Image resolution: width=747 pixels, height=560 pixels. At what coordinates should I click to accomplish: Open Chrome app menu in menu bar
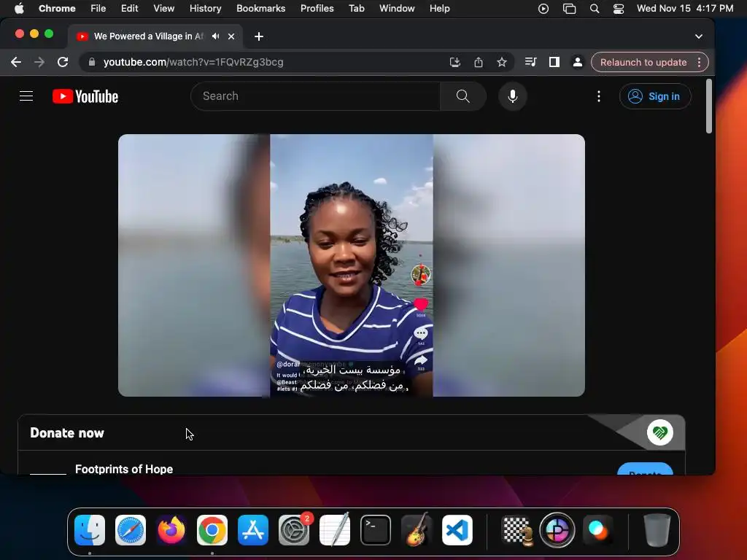57,9
